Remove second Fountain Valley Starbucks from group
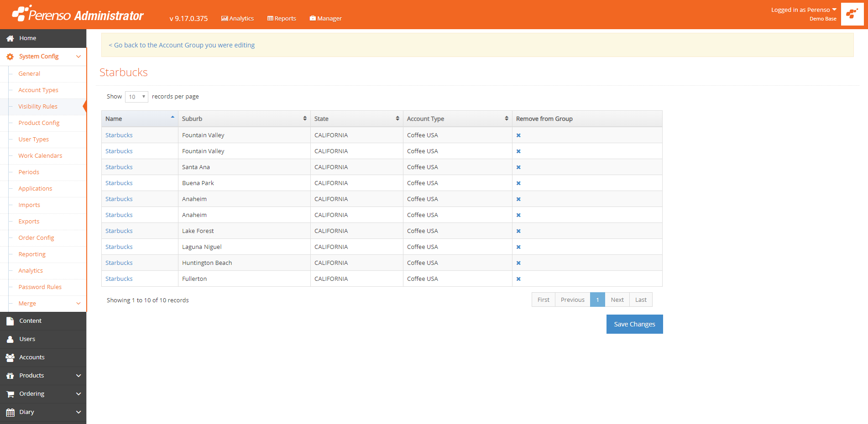 point(518,151)
